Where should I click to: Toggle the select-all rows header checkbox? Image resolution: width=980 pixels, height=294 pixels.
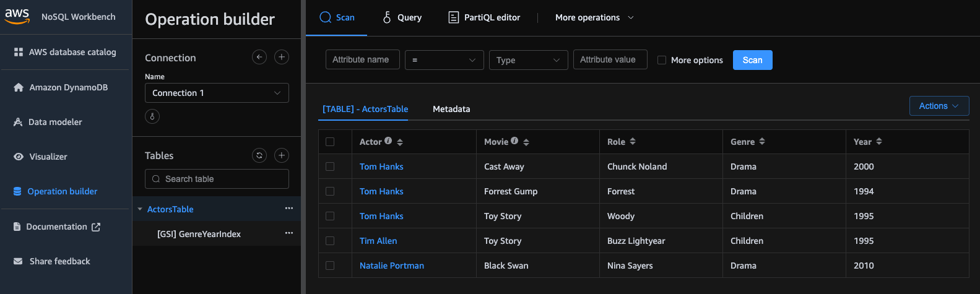click(x=330, y=142)
